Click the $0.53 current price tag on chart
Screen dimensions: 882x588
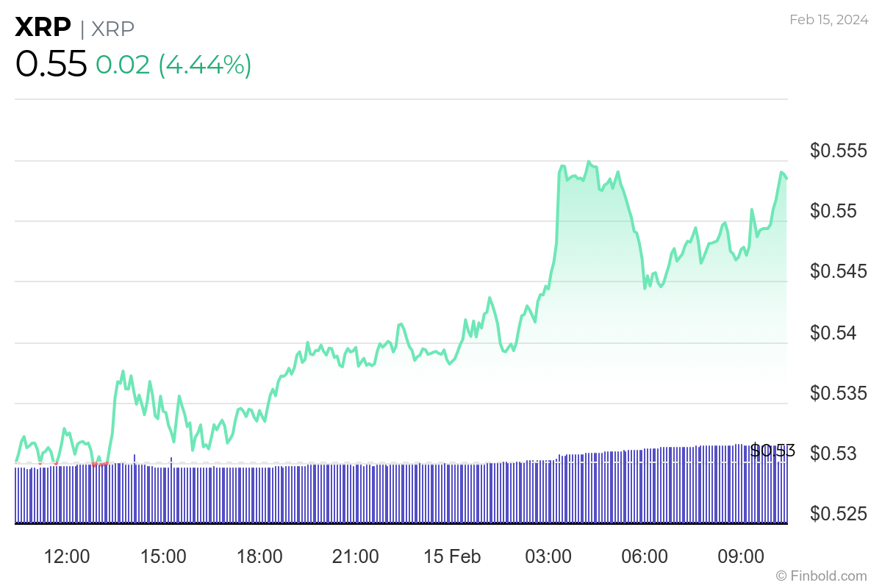772,451
